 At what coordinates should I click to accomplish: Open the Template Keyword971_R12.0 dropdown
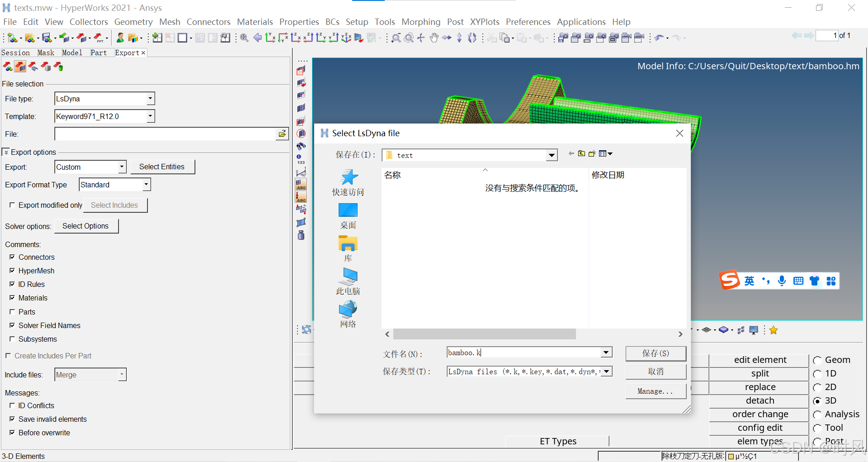(150, 116)
